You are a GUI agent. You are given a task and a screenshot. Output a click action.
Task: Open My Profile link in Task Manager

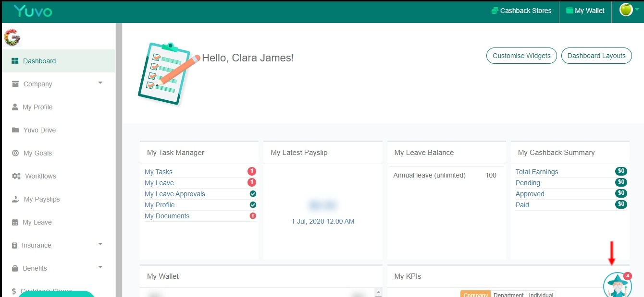tap(160, 205)
